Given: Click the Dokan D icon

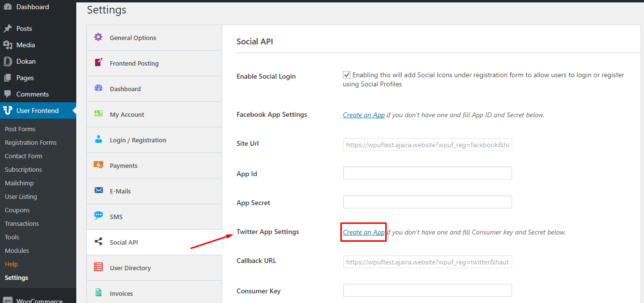Looking at the screenshot, I should 8,61.
